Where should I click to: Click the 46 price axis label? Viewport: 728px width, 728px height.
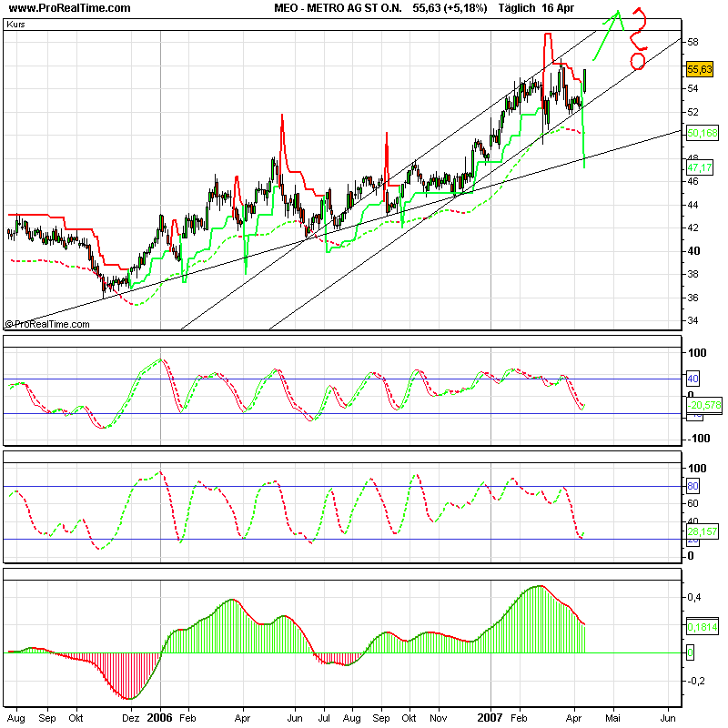point(693,181)
